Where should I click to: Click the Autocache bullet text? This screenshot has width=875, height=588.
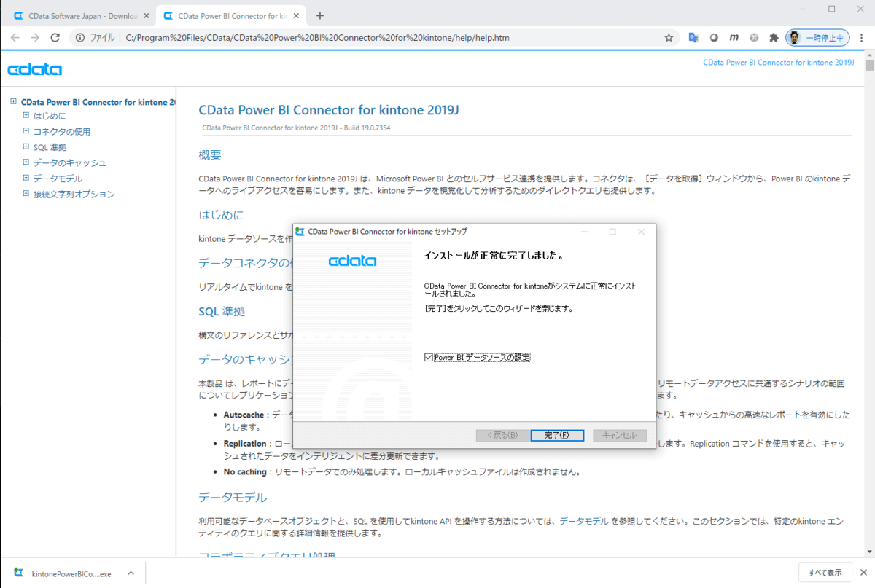(x=244, y=415)
